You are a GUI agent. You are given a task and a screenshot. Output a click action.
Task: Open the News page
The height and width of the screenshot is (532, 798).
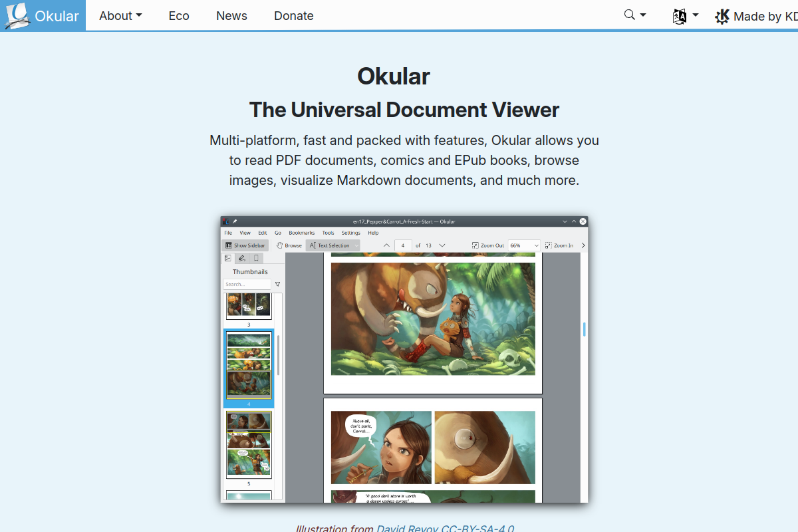coord(231,15)
